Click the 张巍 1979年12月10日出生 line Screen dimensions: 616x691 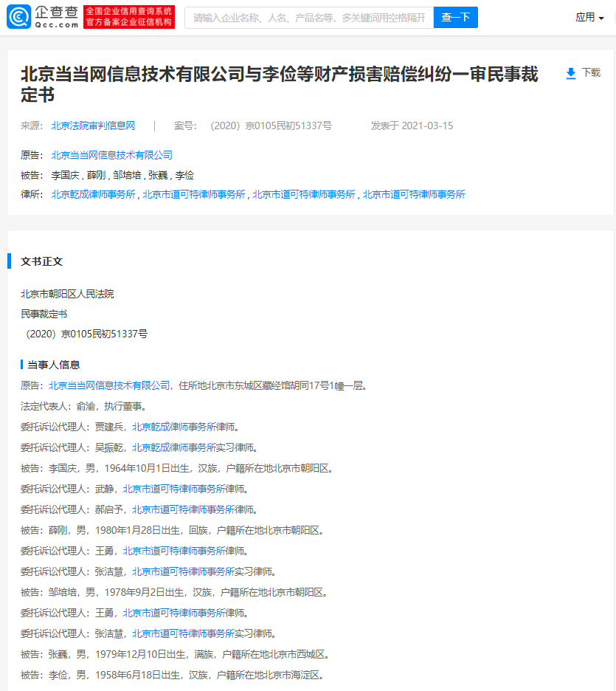(x=176, y=655)
